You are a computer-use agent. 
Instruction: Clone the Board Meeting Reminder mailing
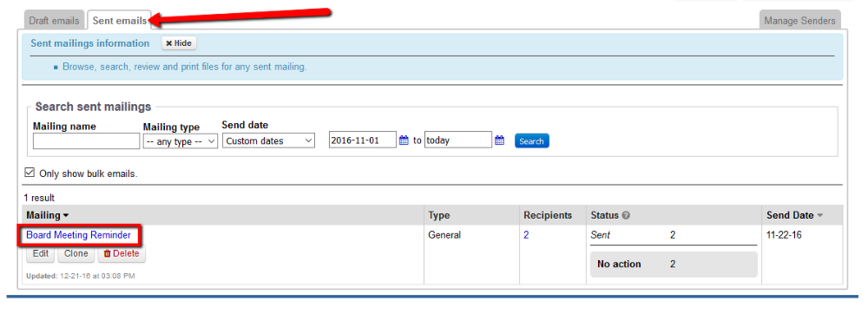point(76,253)
